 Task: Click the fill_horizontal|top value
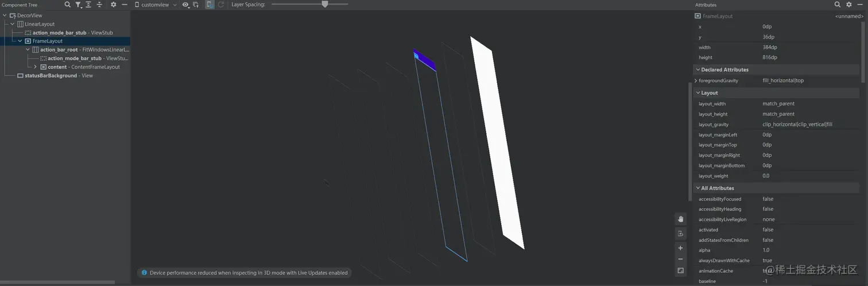783,81
